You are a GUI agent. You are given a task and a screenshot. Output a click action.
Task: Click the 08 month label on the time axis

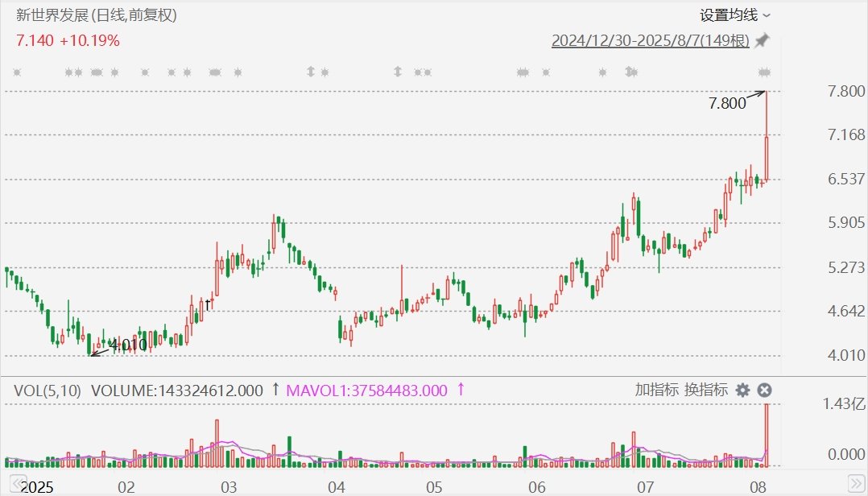[758, 487]
